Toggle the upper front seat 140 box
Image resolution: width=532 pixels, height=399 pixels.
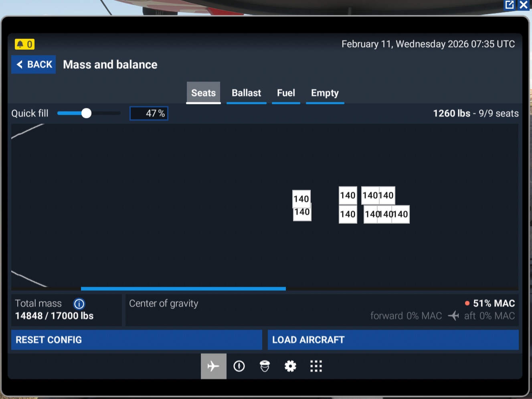pos(301,198)
